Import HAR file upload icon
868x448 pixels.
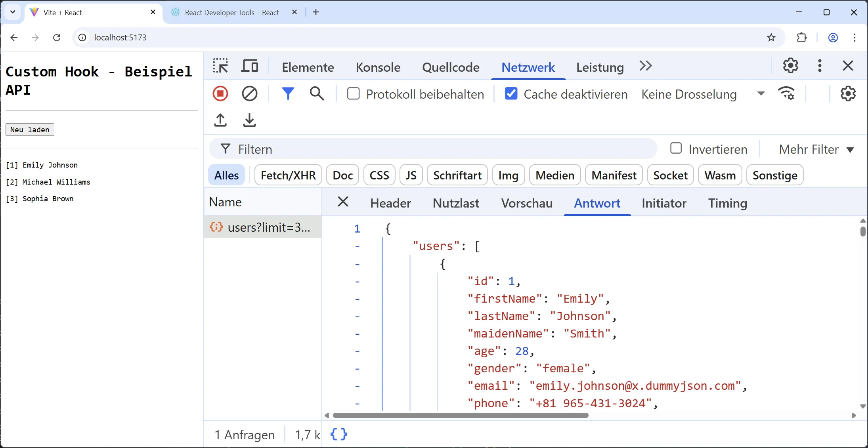(220, 120)
